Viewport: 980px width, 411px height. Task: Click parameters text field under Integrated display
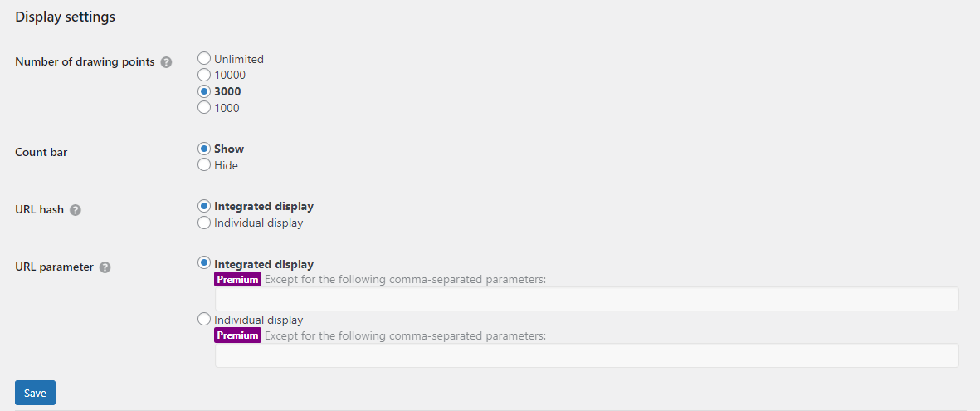tap(586, 299)
